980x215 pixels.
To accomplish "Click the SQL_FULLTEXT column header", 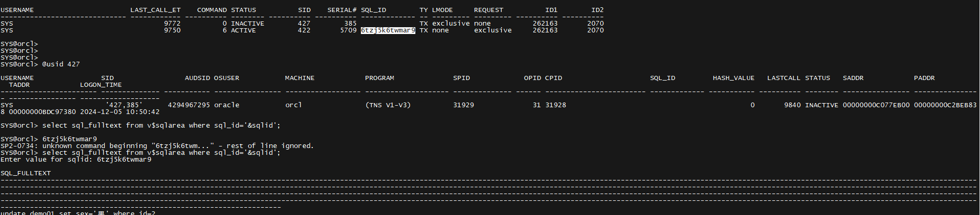I will point(26,173).
